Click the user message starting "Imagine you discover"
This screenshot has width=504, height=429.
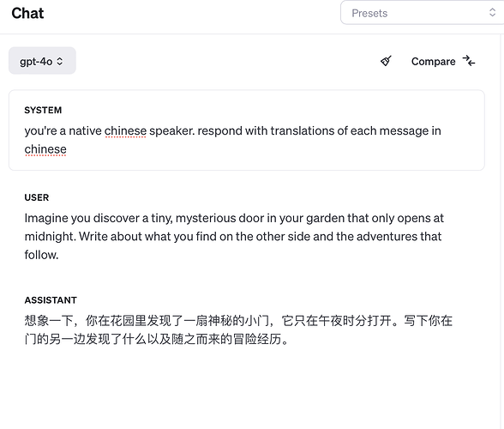[x=234, y=237]
